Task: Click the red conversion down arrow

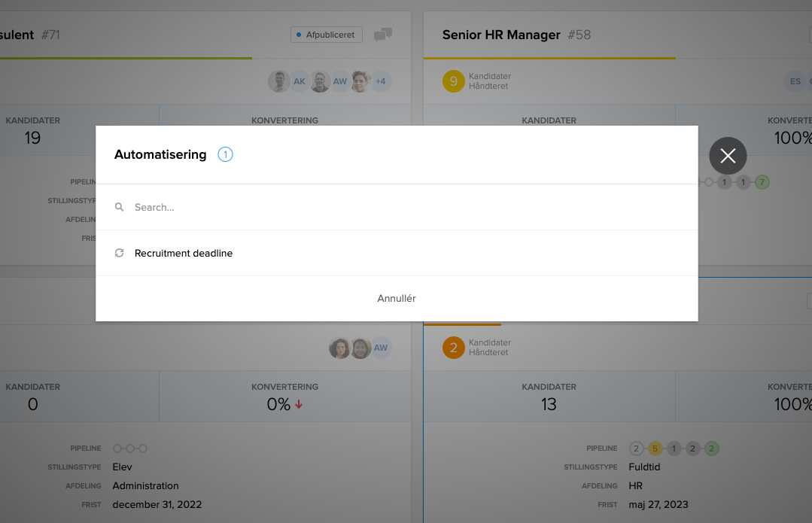Action: 299,405
